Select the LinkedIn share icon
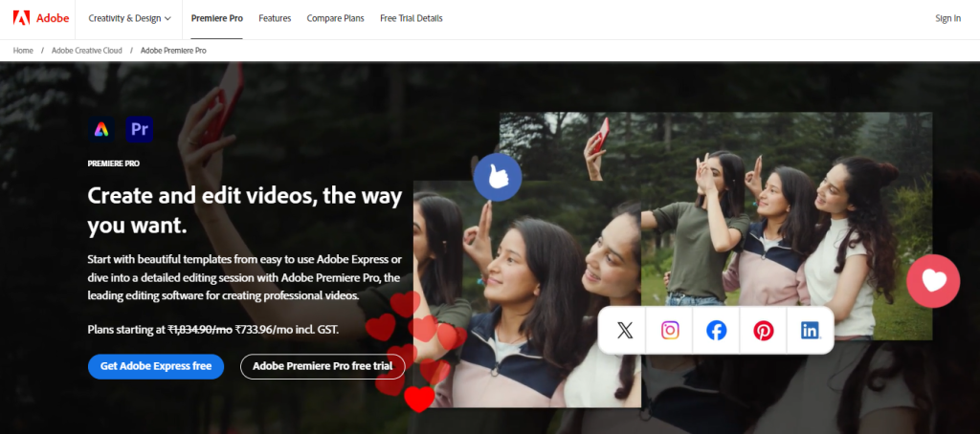980x434 pixels. (810, 330)
